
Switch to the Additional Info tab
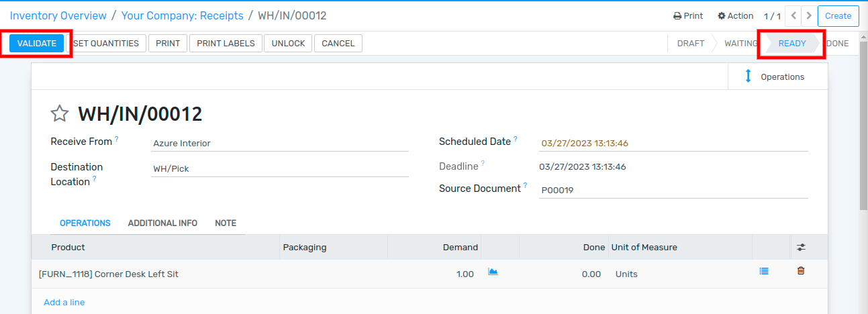pos(162,223)
